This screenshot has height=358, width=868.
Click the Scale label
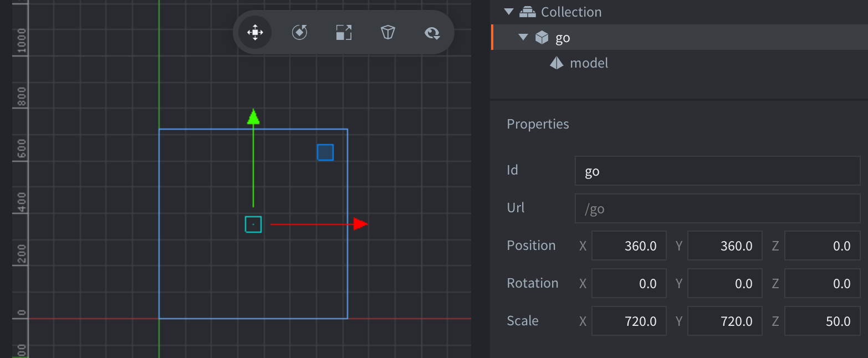[x=522, y=321]
